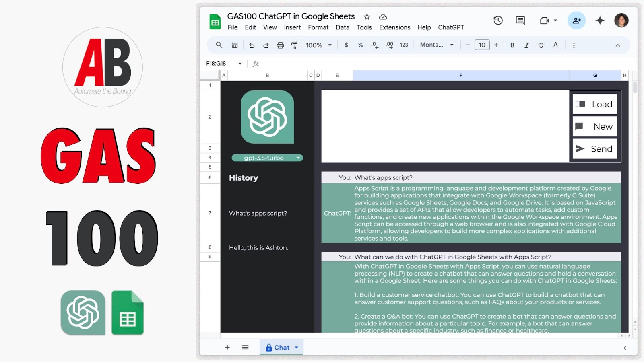
Task: Select column B header
Action: tap(267, 75)
